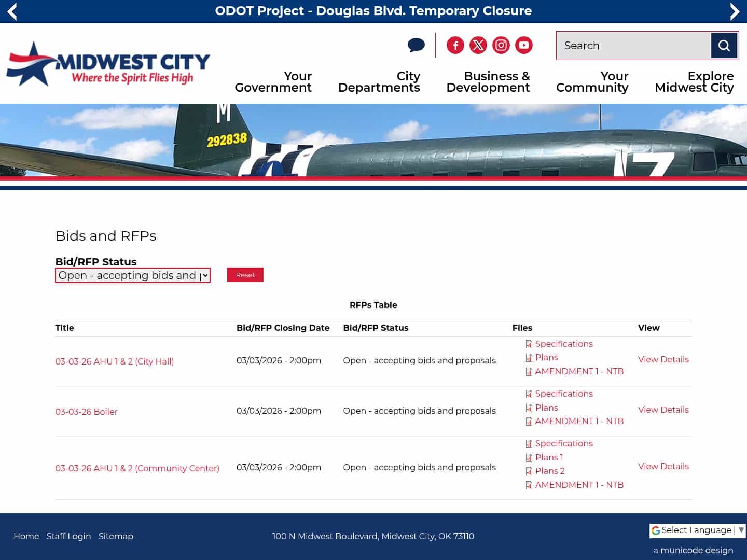Expand the Select Language dropdown
Viewport: 747px width, 560px height.
(x=697, y=530)
